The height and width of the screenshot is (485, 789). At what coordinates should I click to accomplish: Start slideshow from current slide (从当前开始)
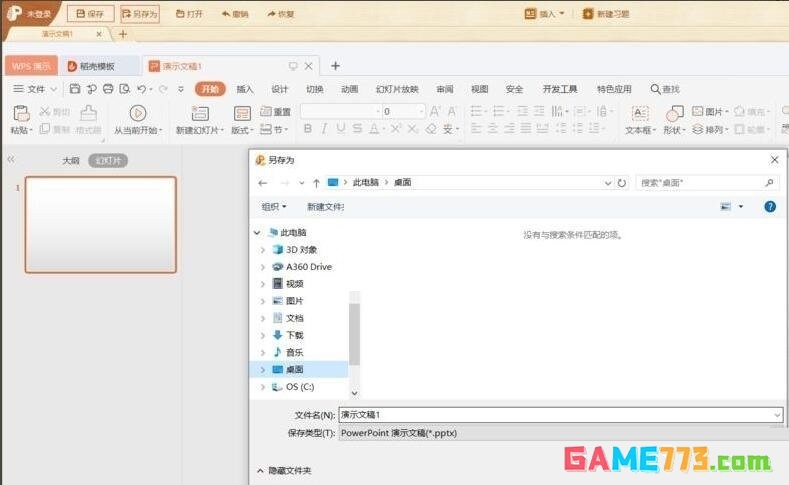coord(138,114)
